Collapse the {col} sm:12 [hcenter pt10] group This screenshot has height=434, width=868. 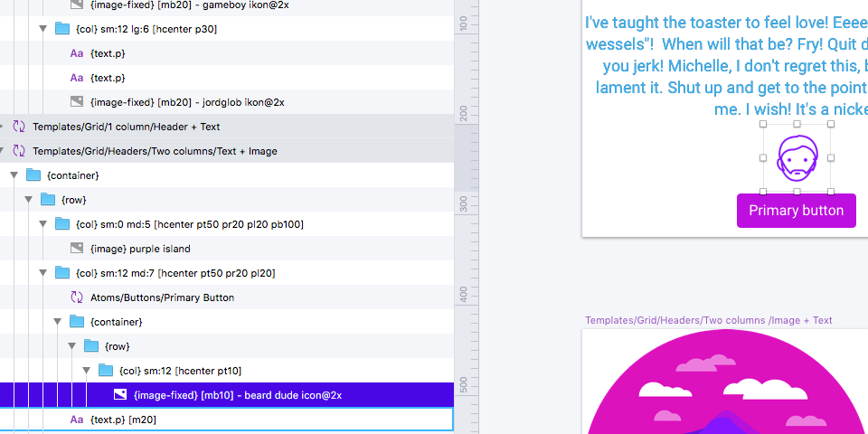click(x=86, y=371)
